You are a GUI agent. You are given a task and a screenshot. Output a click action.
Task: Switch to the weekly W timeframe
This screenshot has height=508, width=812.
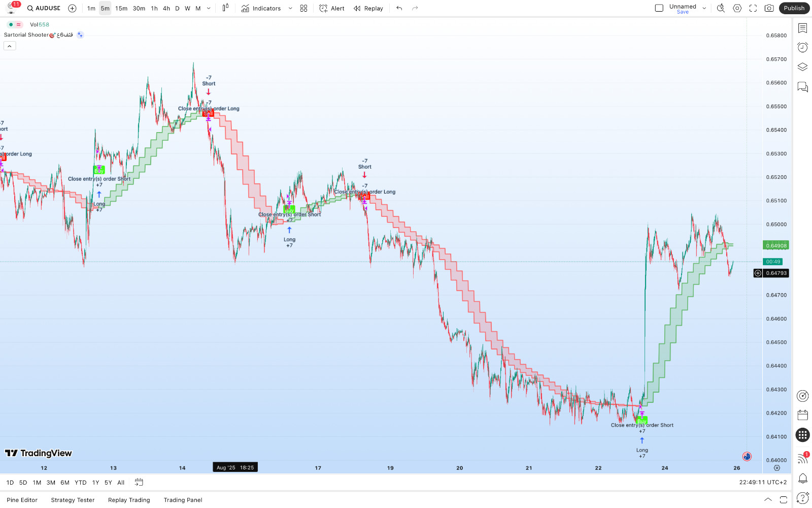click(x=187, y=8)
